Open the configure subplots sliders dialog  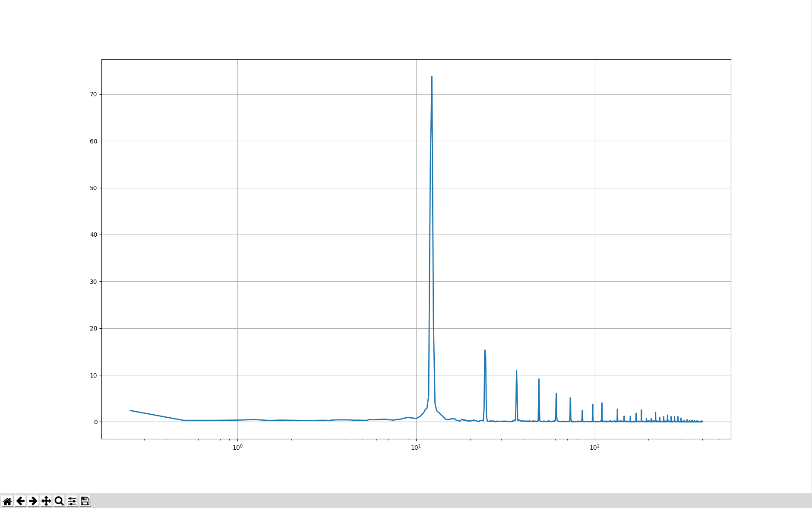point(72,501)
